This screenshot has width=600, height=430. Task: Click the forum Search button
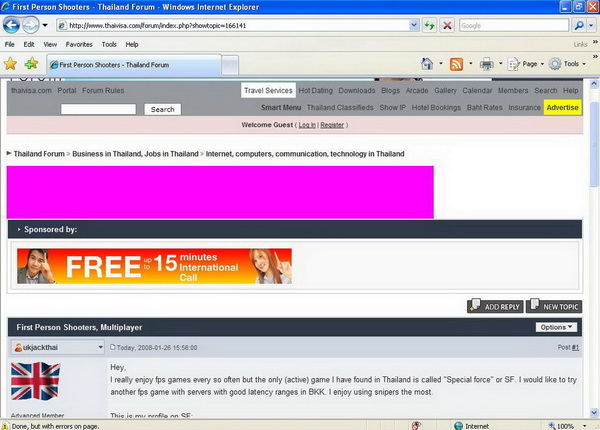coord(163,109)
